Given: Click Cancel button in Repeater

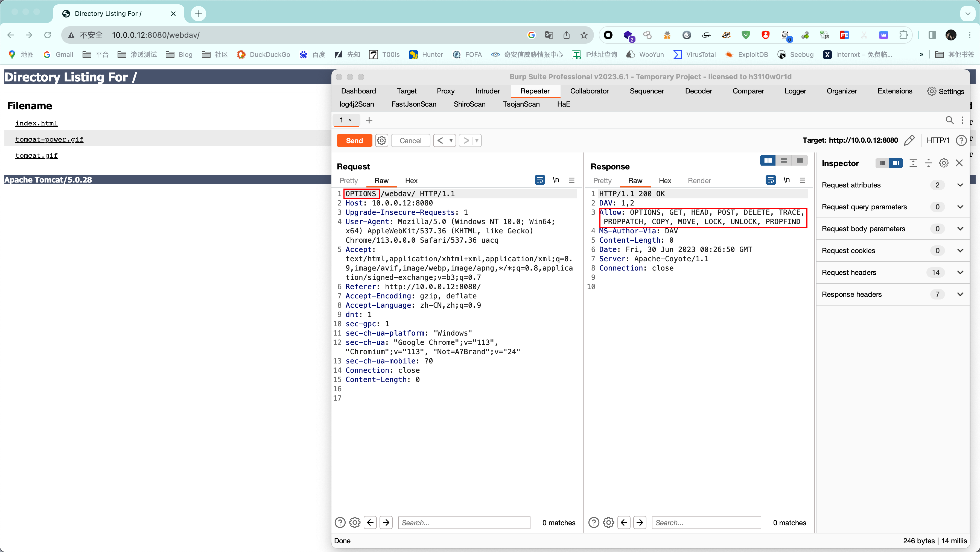Looking at the screenshot, I should pyautogui.click(x=410, y=141).
